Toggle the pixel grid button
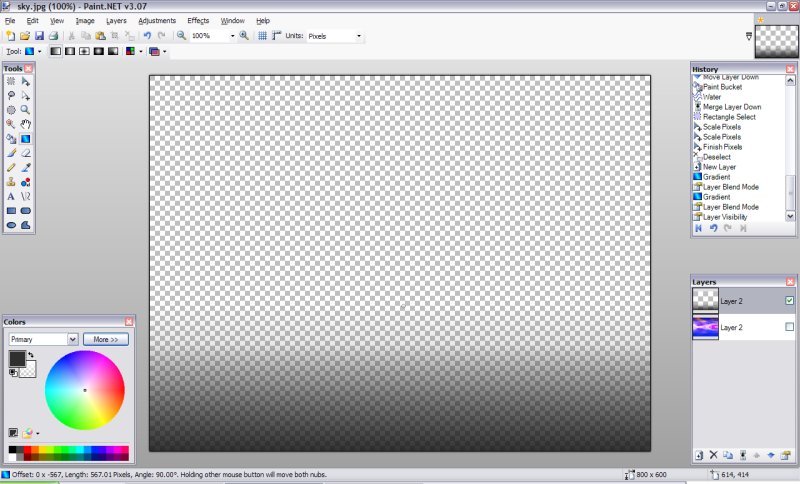The height and width of the screenshot is (484, 800). [x=262, y=35]
